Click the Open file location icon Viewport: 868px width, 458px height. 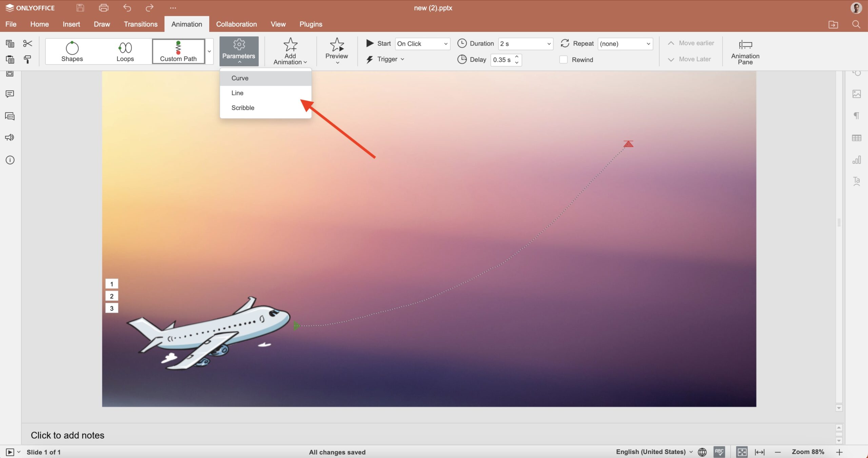[x=833, y=24]
